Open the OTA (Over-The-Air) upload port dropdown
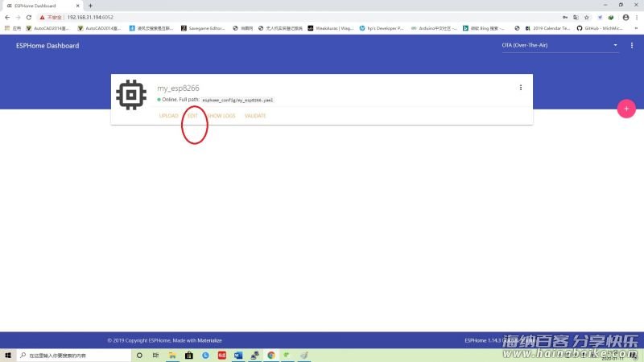The height and width of the screenshot is (362, 644). pos(559,46)
